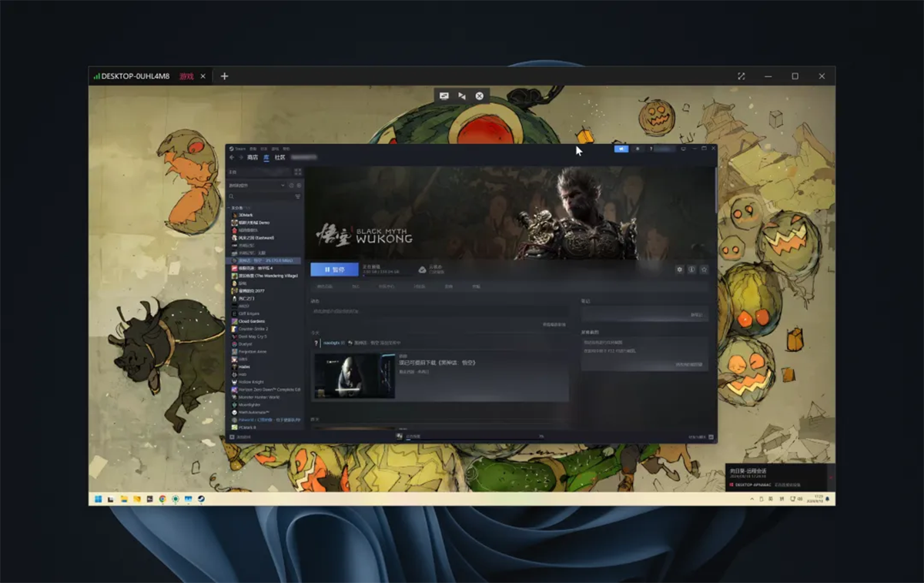Image resolution: width=924 pixels, height=583 pixels.
Task: Select The Wandering Village in library list
Action: 266,276
